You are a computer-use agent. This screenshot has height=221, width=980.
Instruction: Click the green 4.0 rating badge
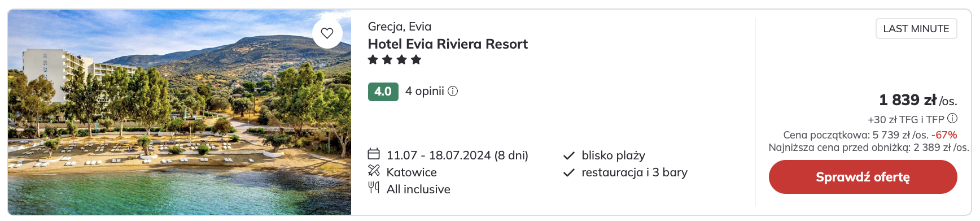383,92
